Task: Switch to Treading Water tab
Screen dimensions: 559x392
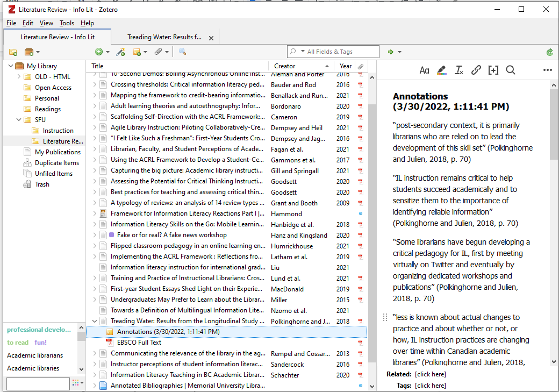Action: [164, 37]
